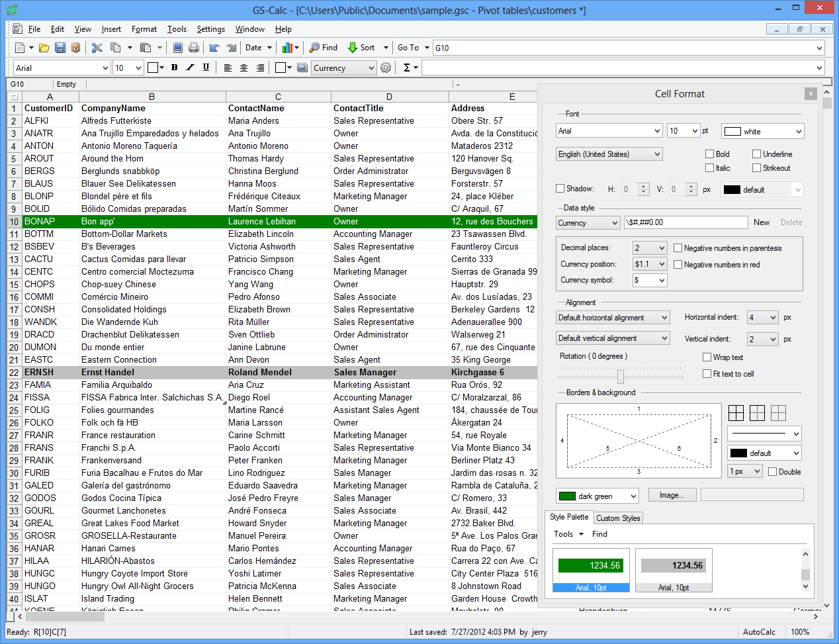Click the Rotation slider handle
839x644 pixels.
point(620,376)
